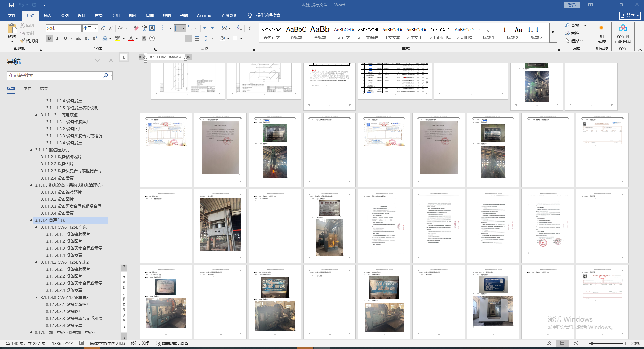Viewport: 644px width, 349px height.
Task: Switch to Web Layout view in status bar
Action: click(x=576, y=343)
